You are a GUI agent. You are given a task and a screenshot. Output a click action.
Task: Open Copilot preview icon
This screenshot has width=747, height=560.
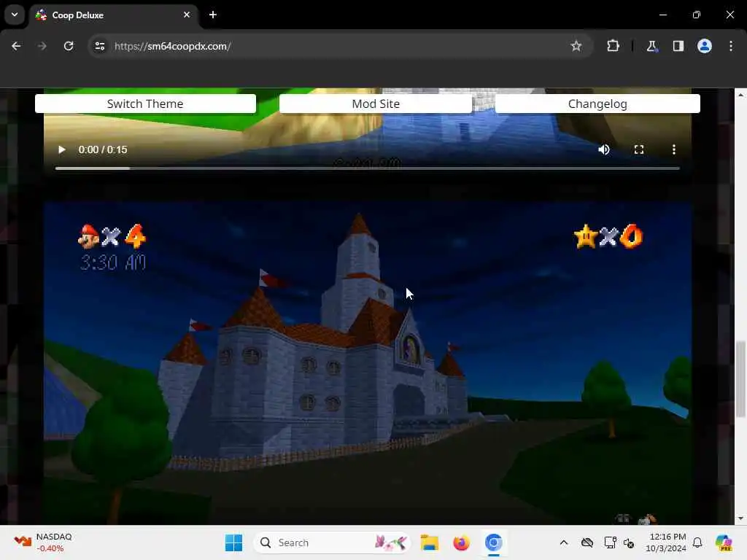(724, 542)
